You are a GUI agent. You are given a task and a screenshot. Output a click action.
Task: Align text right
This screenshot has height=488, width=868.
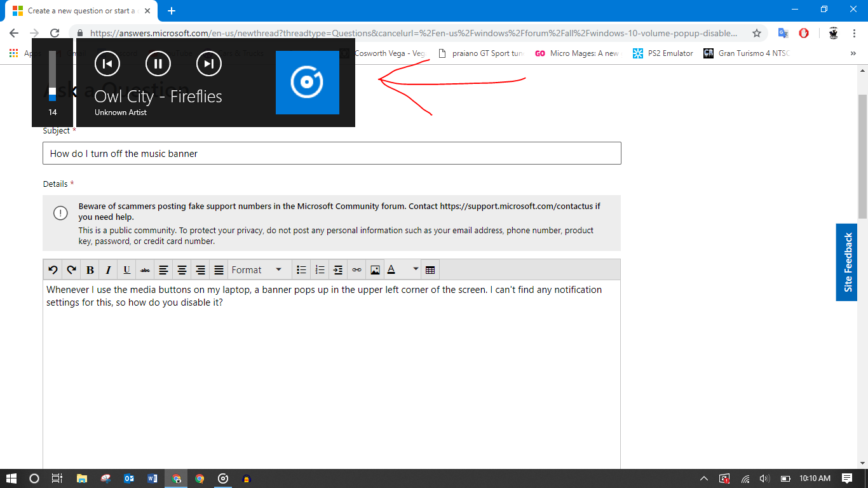click(201, 270)
